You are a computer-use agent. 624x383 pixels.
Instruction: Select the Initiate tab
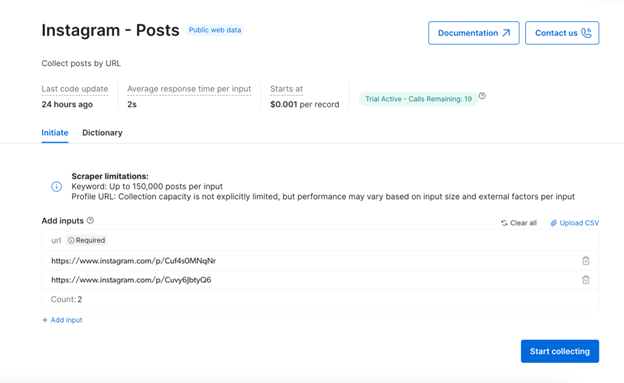[55, 133]
